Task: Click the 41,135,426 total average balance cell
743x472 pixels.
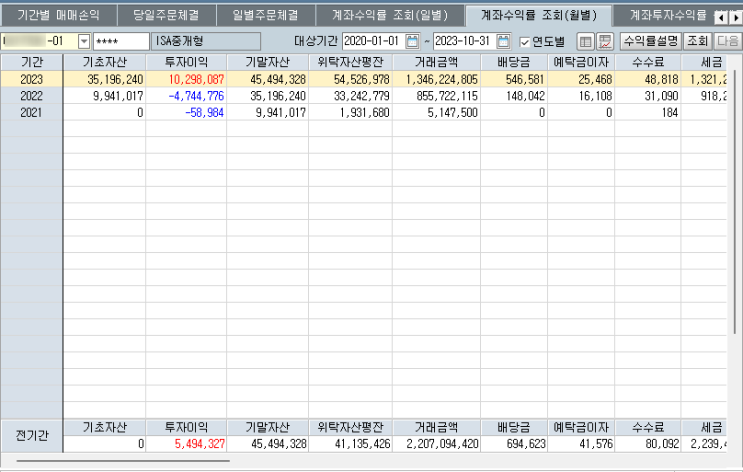Action: (x=351, y=444)
